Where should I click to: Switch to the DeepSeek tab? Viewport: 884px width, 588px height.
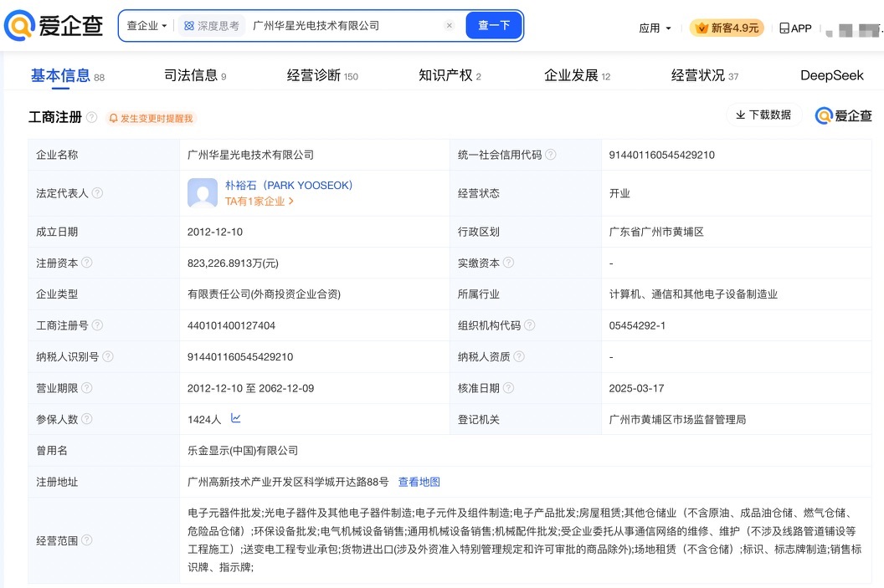831,75
